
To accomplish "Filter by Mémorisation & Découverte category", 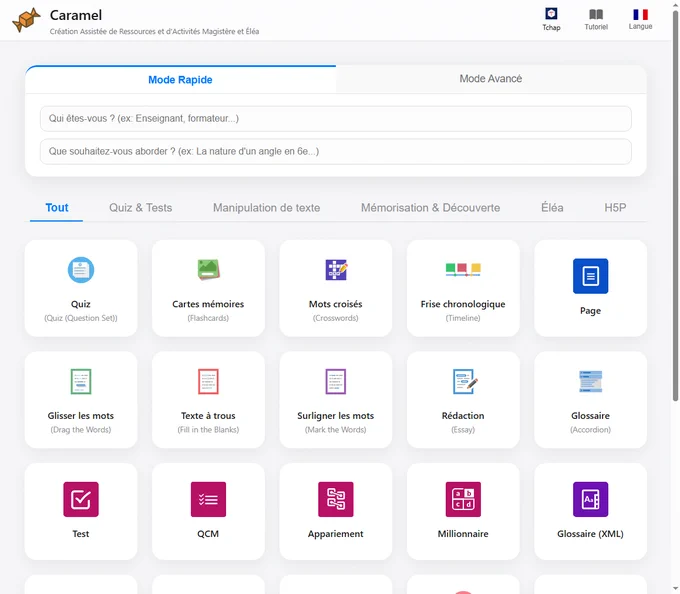I will [430, 208].
